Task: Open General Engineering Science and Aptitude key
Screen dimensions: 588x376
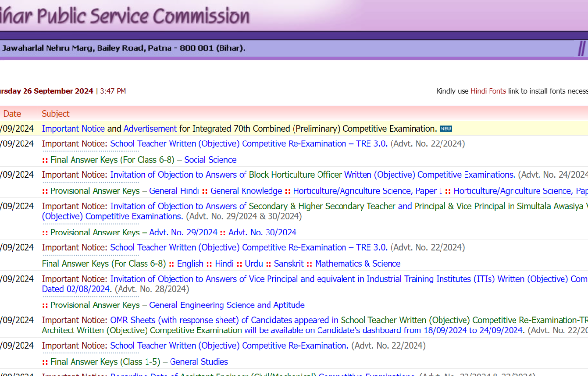Action: [x=227, y=305]
